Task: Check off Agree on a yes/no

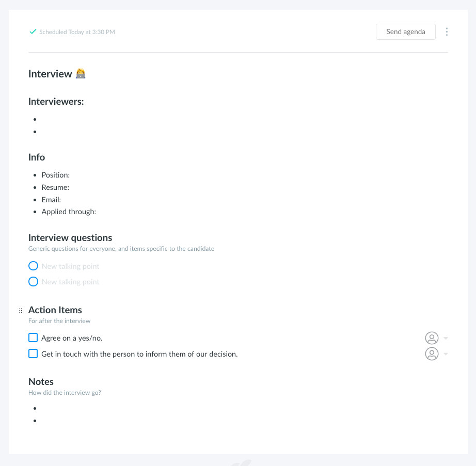Action: pyautogui.click(x=33, y=338)
